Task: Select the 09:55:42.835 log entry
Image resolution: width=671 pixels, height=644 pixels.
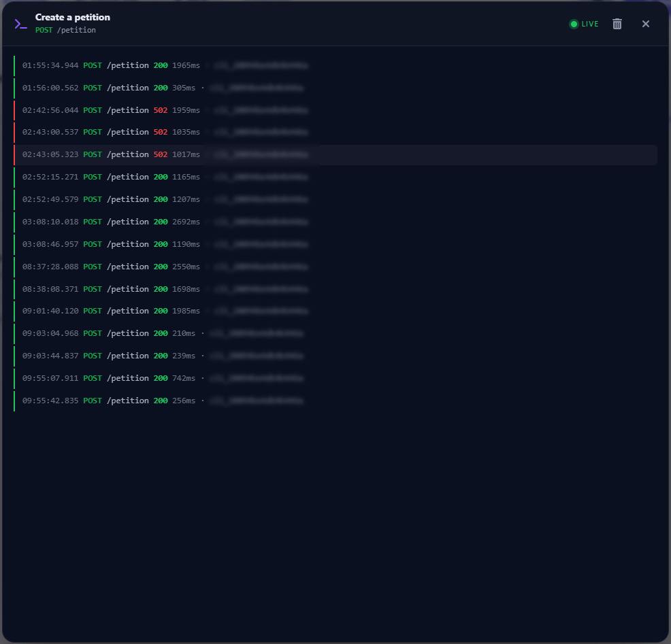Action: (x=335, y=401)
